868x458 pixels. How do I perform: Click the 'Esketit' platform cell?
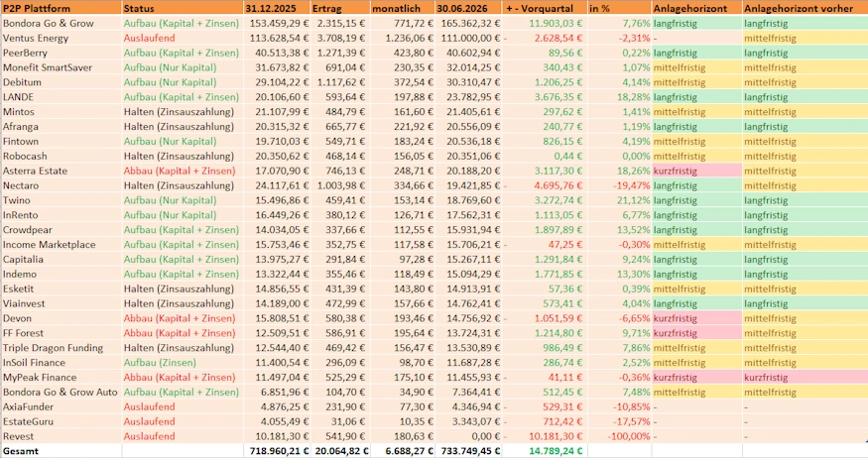click(61, 288)
